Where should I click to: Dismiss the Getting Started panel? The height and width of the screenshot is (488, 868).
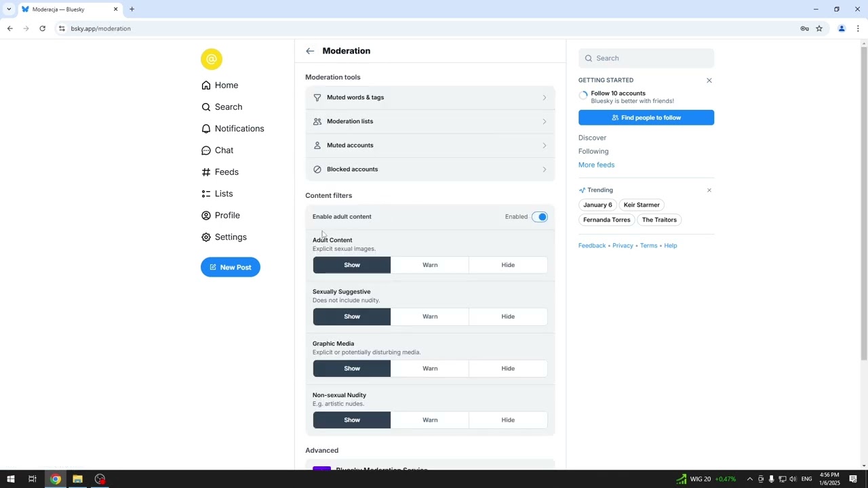(709, 80)
